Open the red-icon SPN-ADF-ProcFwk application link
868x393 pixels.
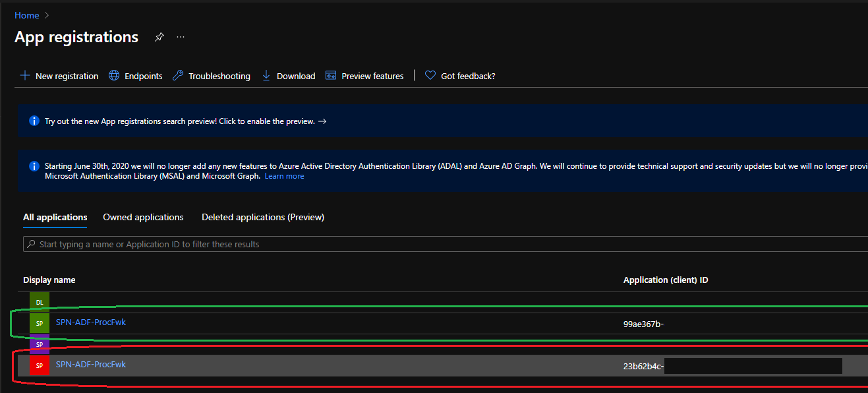pos(91,364)
